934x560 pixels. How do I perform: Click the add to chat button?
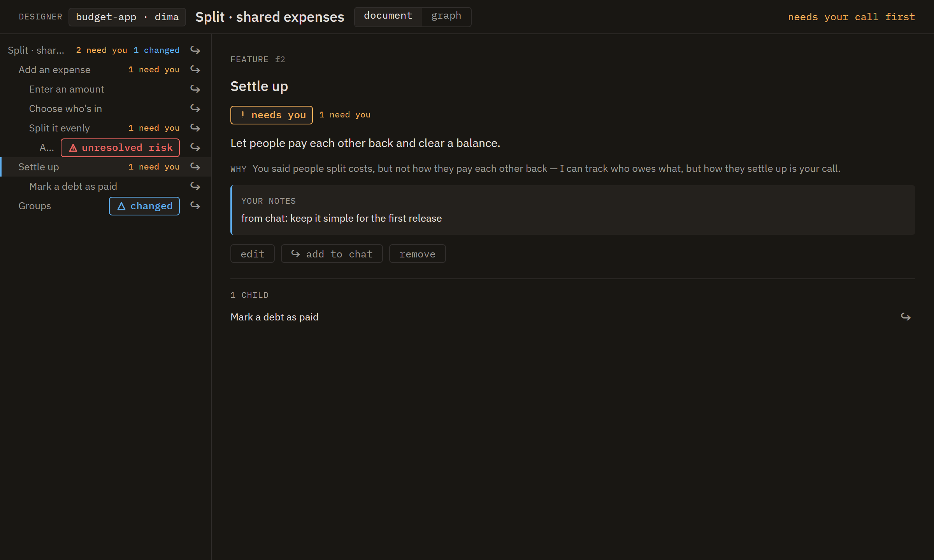332,254
